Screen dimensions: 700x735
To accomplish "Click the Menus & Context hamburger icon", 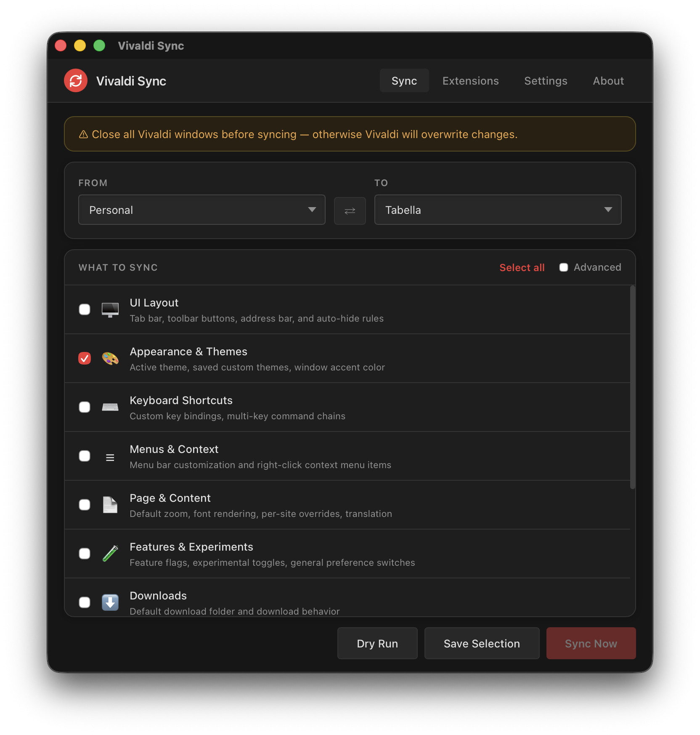I will click(110, 457).
